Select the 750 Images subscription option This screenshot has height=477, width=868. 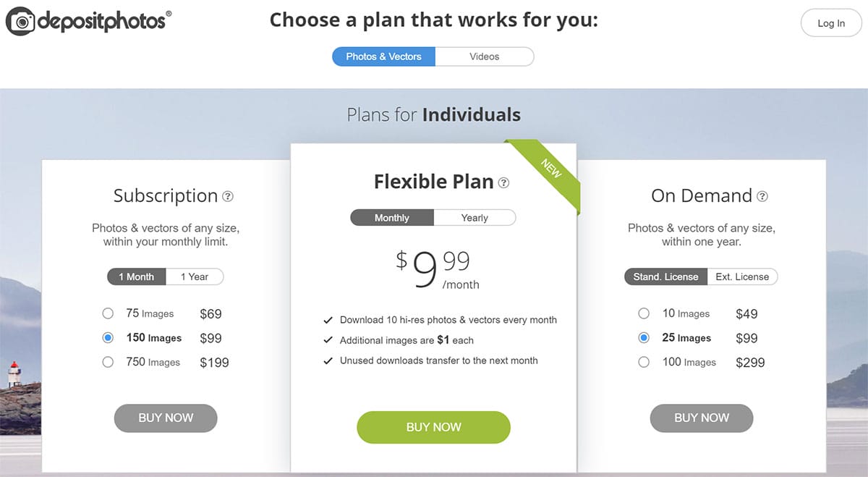pyautogui.click(x=108, y=362)
